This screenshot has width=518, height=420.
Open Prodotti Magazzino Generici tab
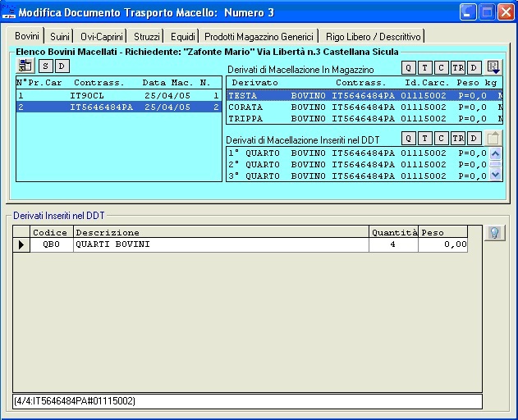click(259, 37)
